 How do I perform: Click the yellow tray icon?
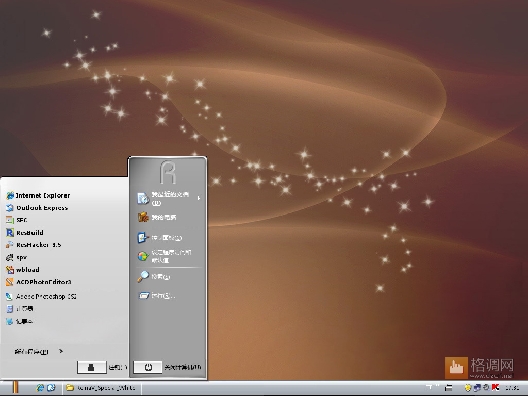point(467,388)
